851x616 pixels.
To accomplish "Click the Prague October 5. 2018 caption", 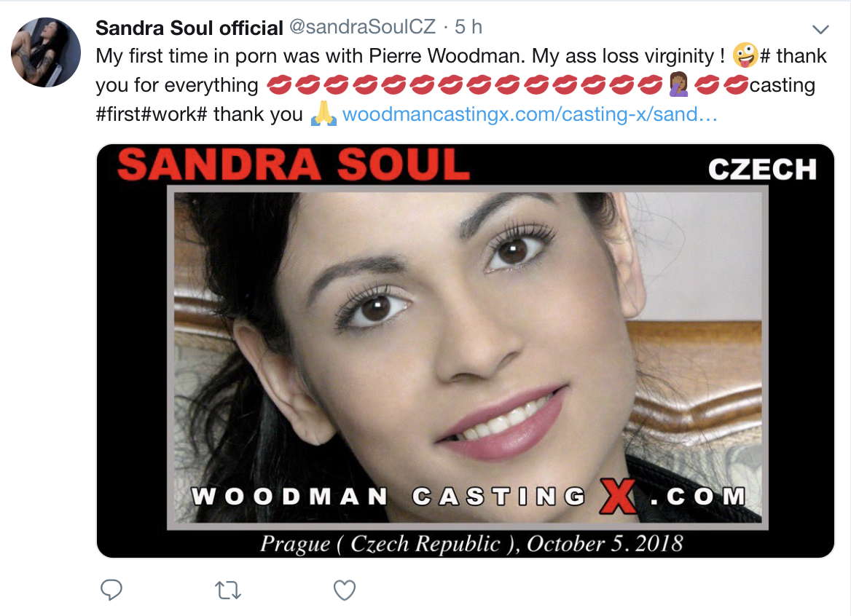I will pos(471,543).
